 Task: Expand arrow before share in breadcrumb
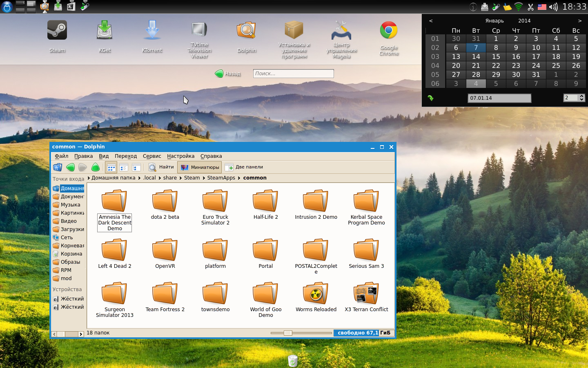(x=160, y=178)
